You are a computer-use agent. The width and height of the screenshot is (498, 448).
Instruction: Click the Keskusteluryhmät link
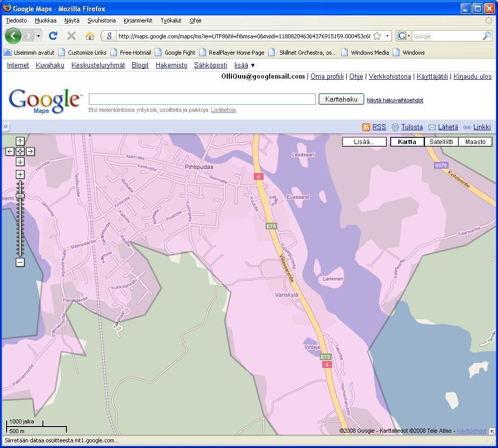pos(98,65)
